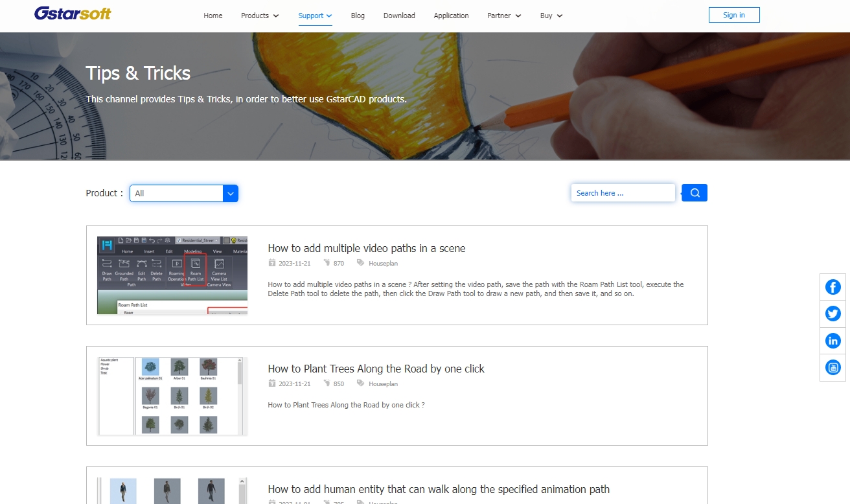Expand the Products menu
The height and width of the screenshot is (504, 850).
[260, 16]
